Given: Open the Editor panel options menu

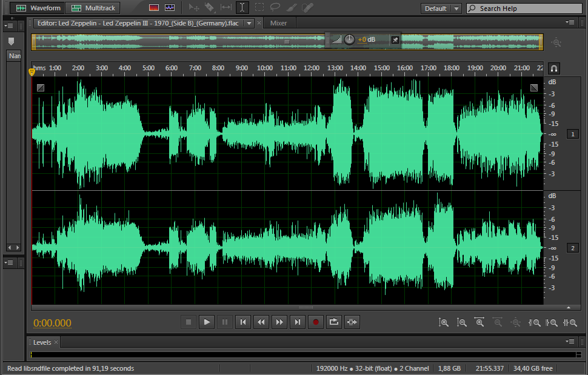Looking at the screenshot, I should tap(570, 22).
